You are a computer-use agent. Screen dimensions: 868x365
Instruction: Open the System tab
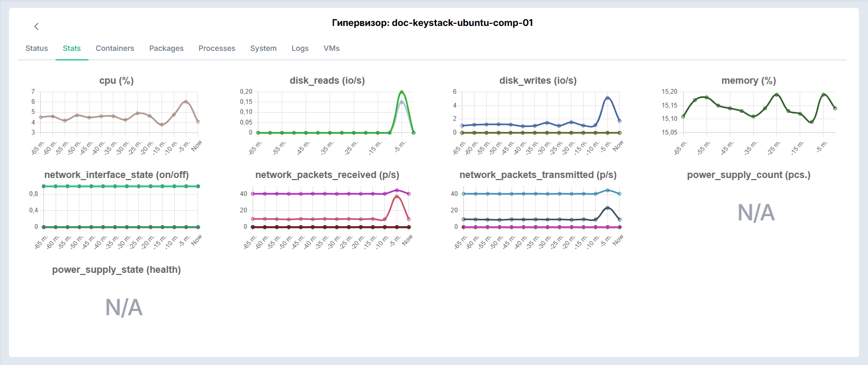point(263,48)
